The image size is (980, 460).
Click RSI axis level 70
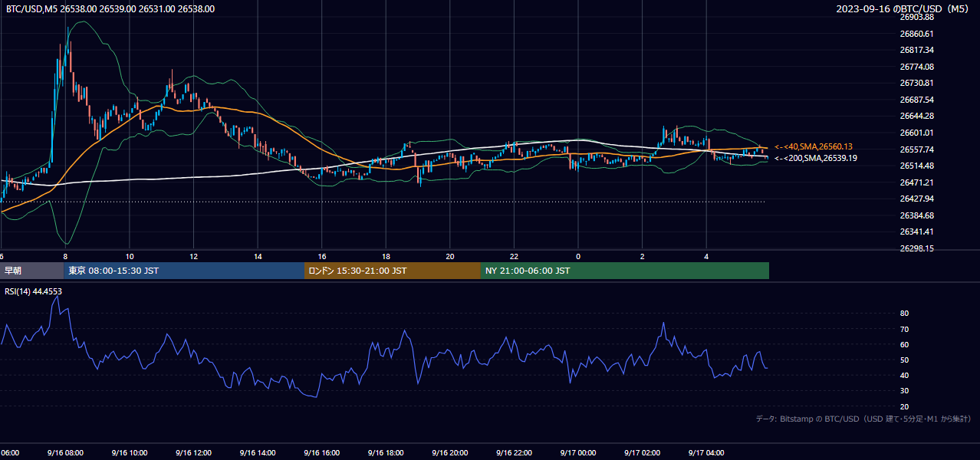(904, 329)
